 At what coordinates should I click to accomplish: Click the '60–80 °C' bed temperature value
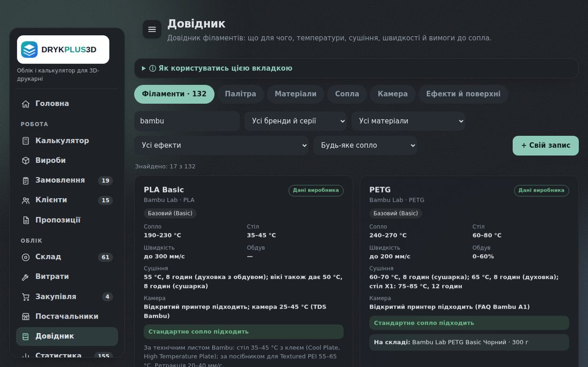(487, 236)
